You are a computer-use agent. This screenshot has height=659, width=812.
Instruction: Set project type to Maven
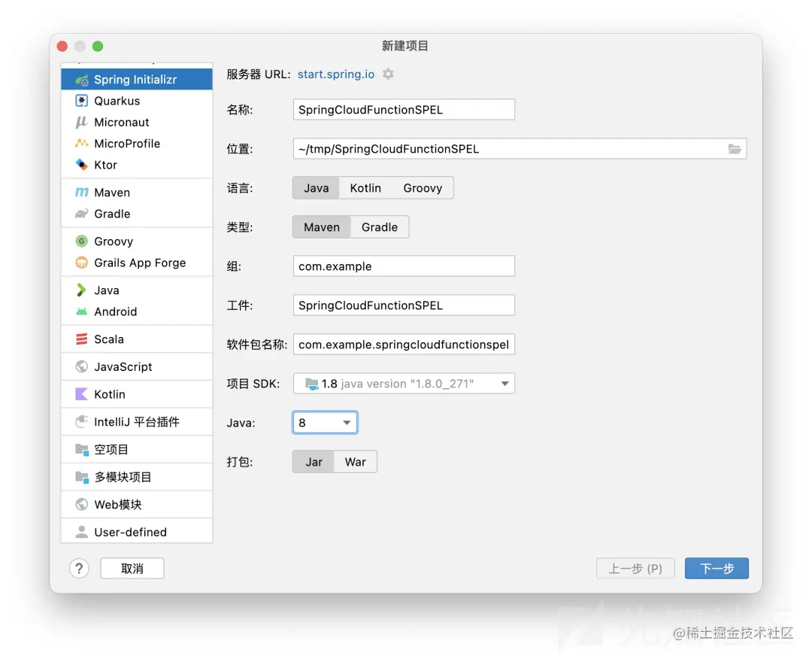[x=322, y=227]
